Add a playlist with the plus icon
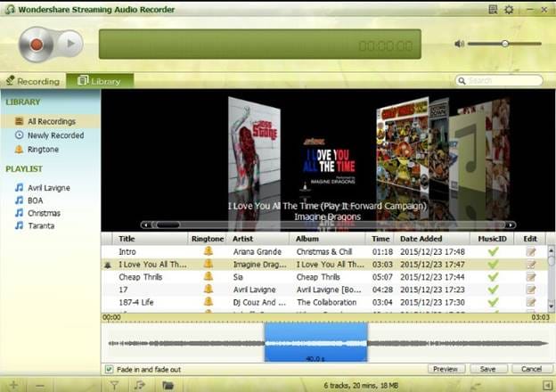The height and width of the screenshot is (392, 556). (x=13, y=385)
